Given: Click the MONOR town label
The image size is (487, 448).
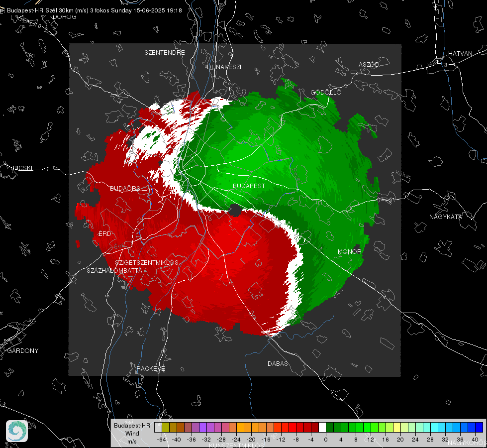Looking at the screenshot, I should point(349,251).
